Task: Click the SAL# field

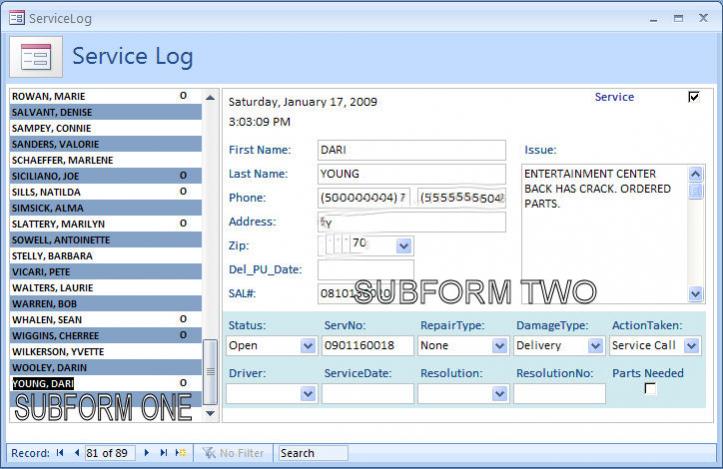Action: click(x=366, y=294)
